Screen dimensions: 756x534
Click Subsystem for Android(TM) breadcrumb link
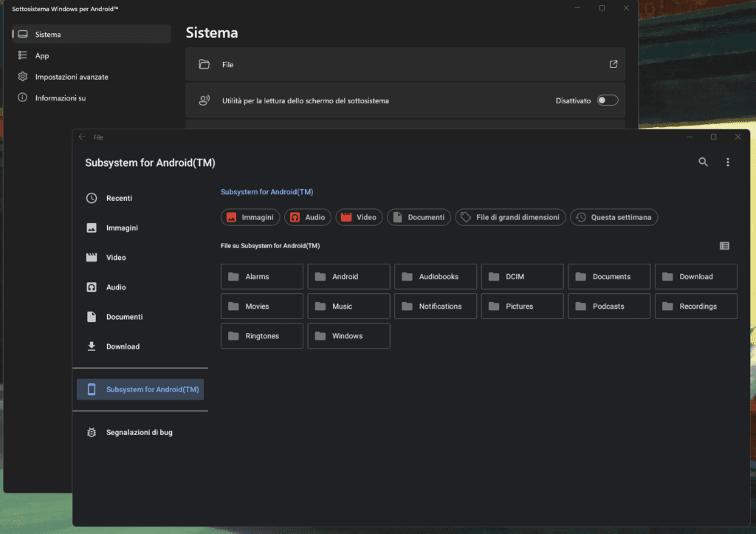[x=267, y=192]
